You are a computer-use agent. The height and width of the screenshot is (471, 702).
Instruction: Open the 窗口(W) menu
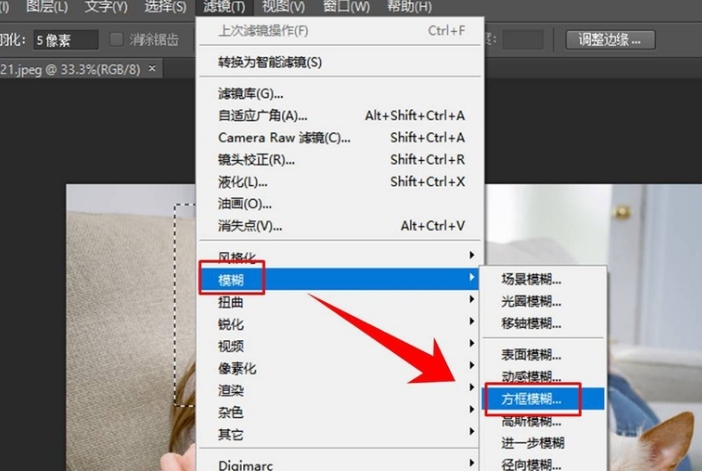click(347, 6)
